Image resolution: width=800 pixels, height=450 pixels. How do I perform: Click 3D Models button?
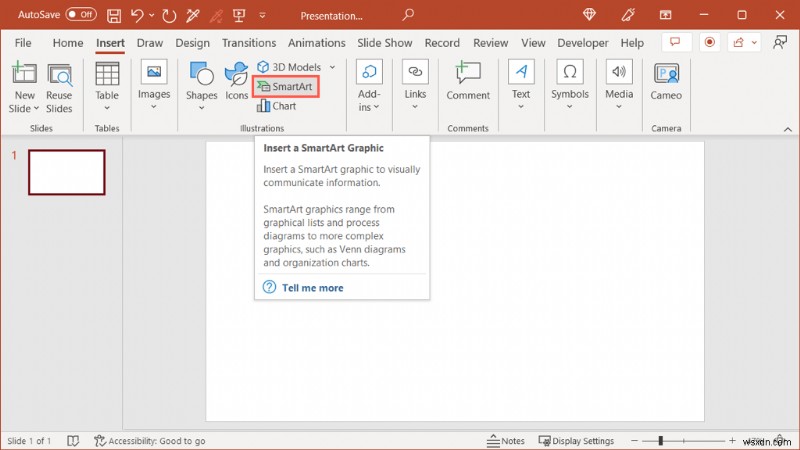click(x=289, y=67)
